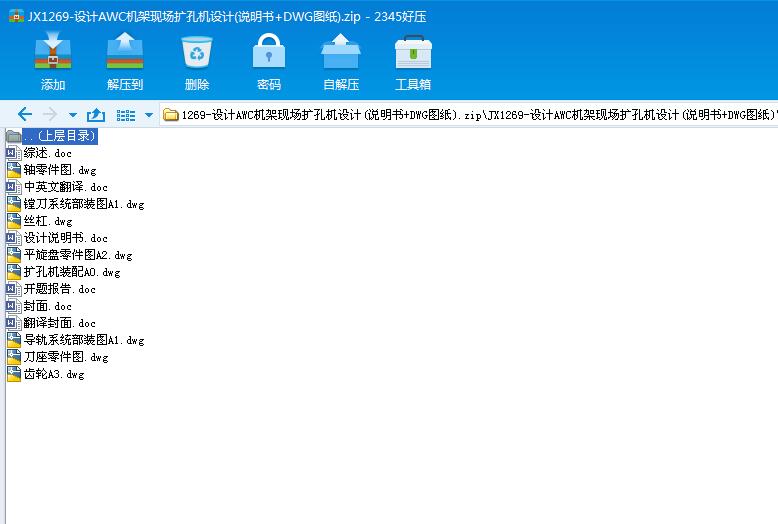Select the file 刀座零件图.dwg
The image size is (778, 524).
tap(66, 356)
